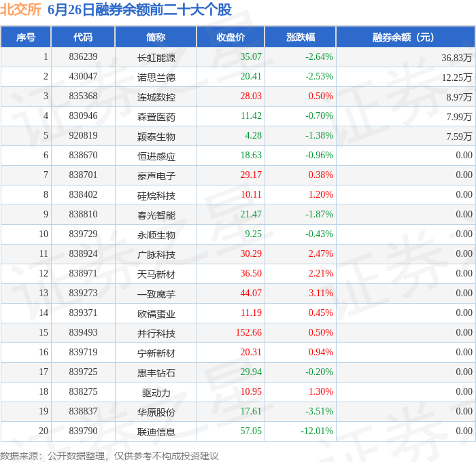The height and width of the screenshot is (462, 476).
Task: Select the stock name 驱动力
Action: 156,393
